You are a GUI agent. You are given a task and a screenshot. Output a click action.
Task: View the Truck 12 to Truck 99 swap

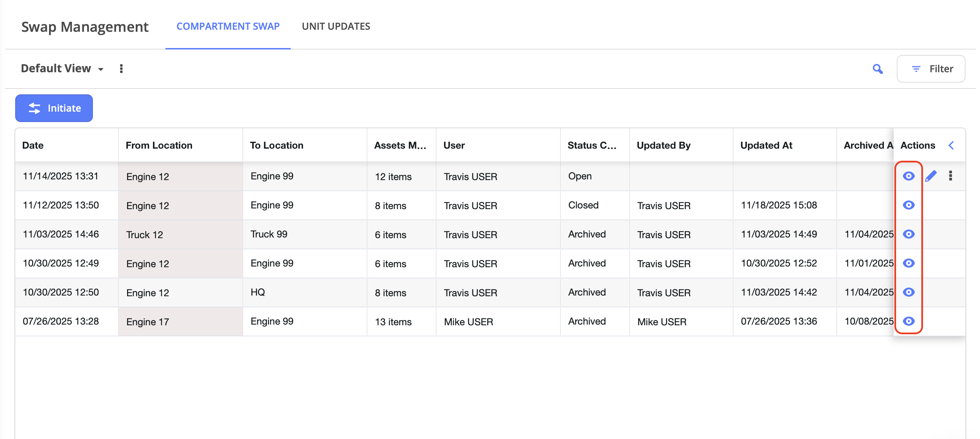[x=909, y=234]
